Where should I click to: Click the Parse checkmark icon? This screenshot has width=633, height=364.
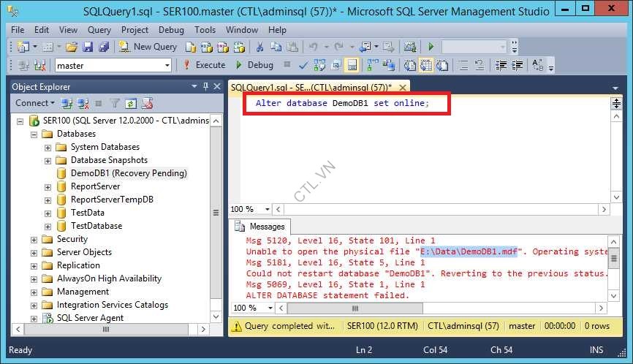coord(303,65)
